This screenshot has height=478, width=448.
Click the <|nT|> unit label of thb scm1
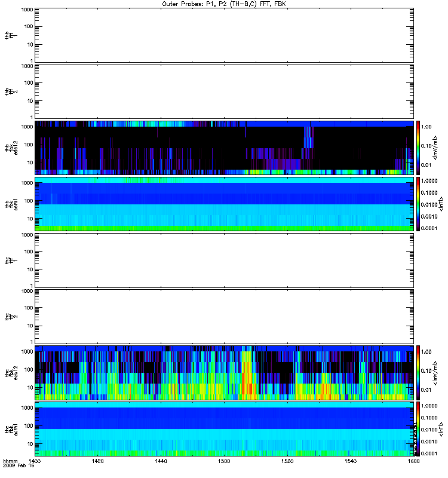[x=441, y=204]
